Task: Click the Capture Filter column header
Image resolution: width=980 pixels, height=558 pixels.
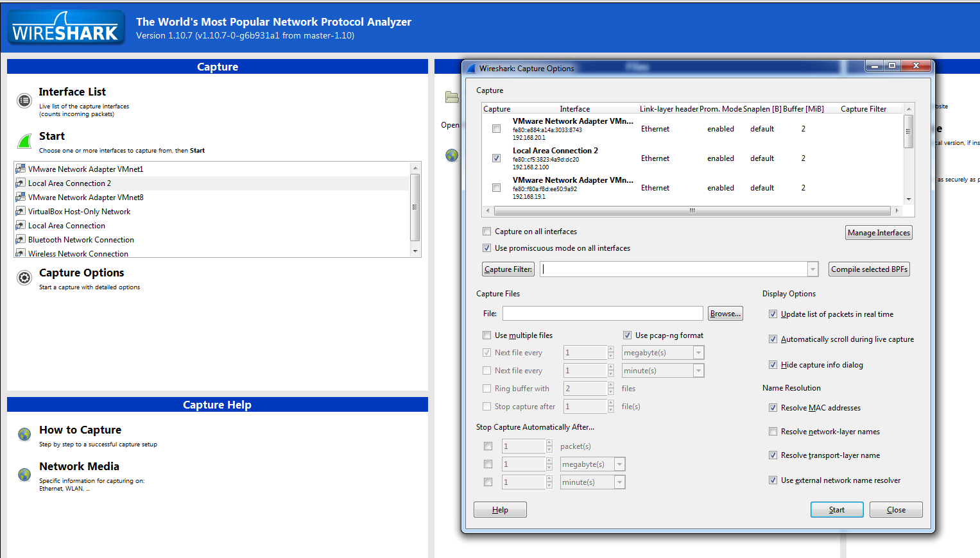Action: click(x=863, y=109)
